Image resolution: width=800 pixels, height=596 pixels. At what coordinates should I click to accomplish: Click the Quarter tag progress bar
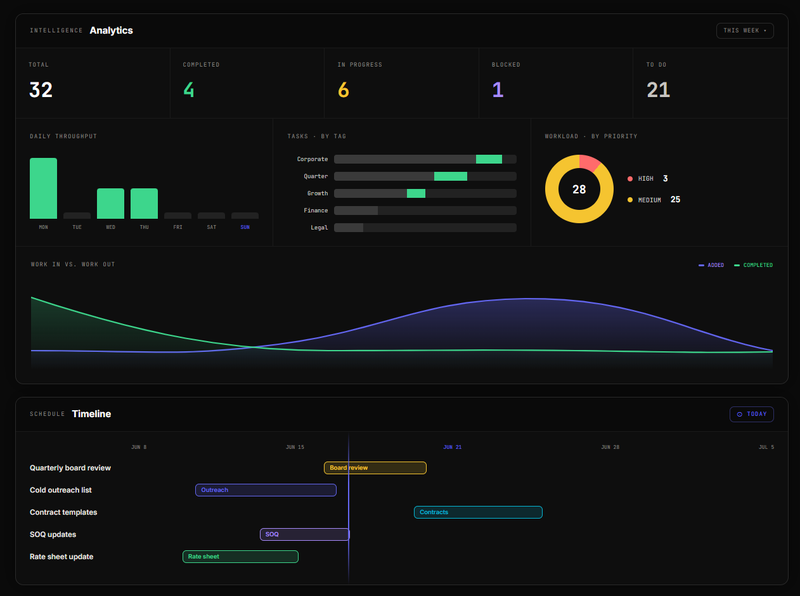[425, 176]
